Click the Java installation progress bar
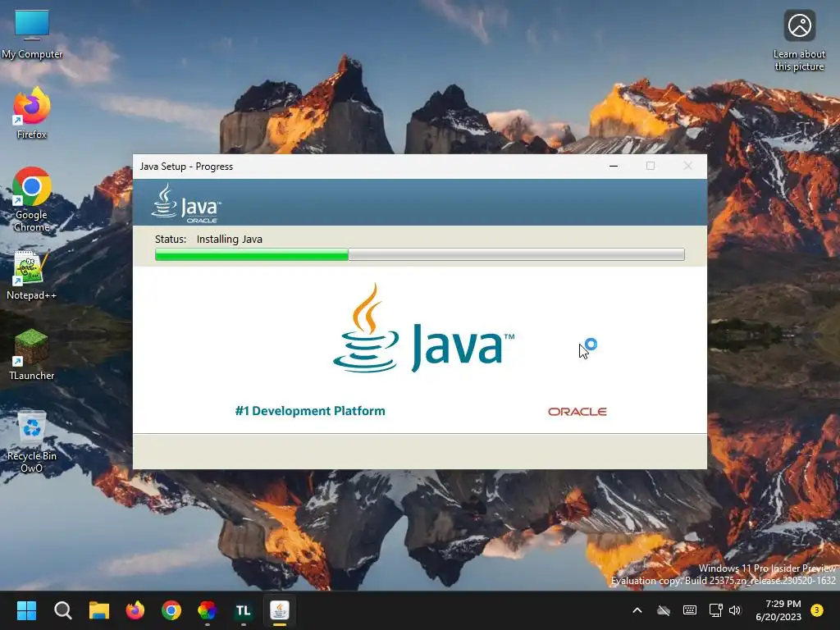 pos(420,254)
